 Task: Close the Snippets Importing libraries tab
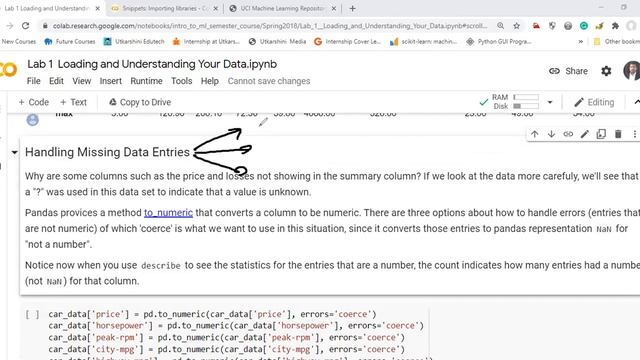pos(216,8)
